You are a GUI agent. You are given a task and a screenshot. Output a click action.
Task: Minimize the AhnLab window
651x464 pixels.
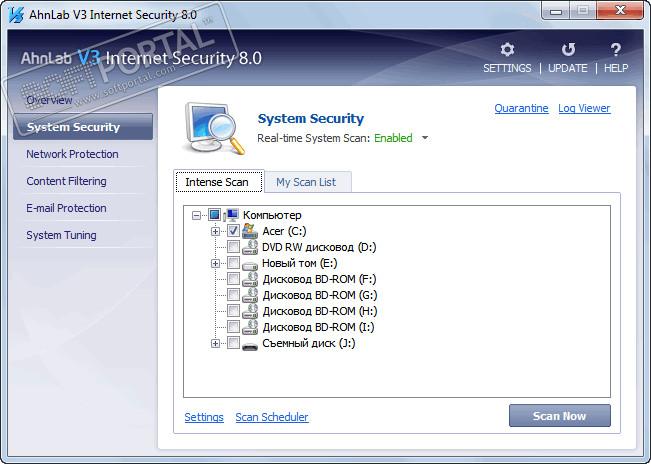(556, 11)
